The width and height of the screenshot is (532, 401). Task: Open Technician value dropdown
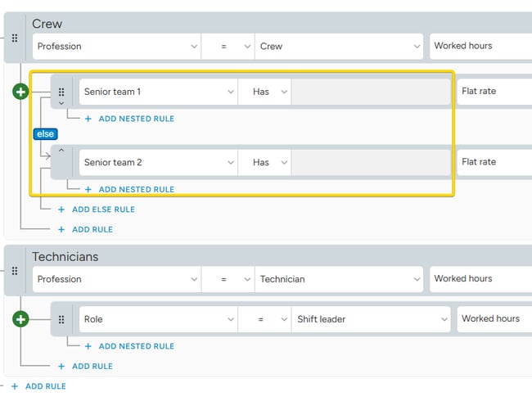pos(338,279)
